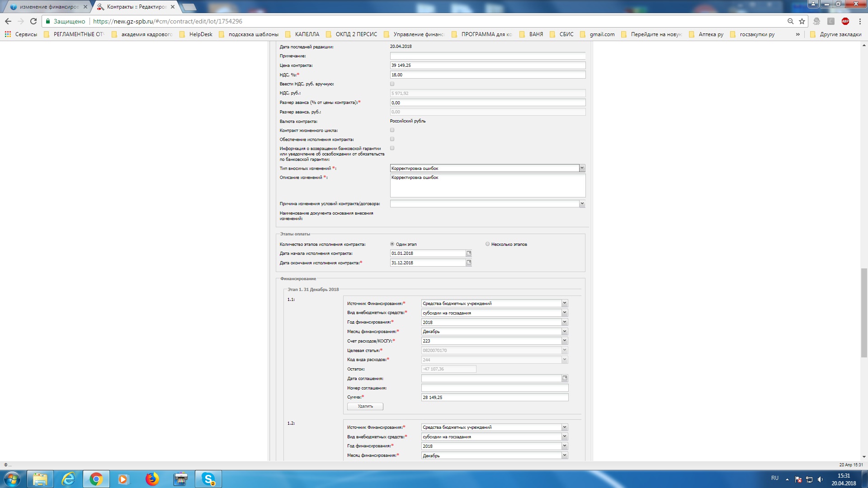The width and height of the screenshot is (868, 488).
Task: Open calendar for contract end date
Action: tap(469, 263)
